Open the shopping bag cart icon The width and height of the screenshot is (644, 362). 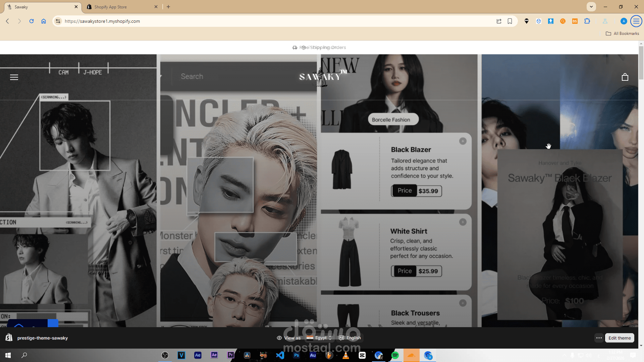pos(625,77)
